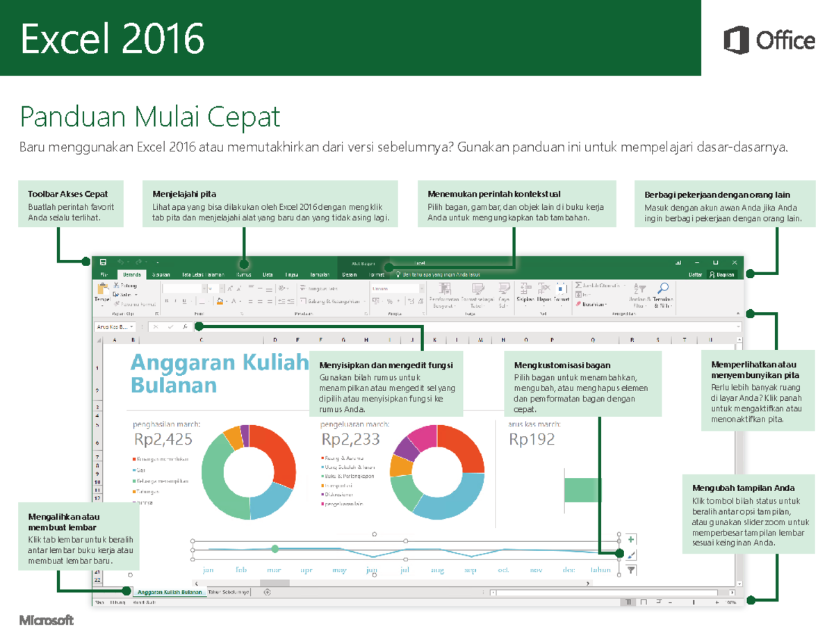Click Temukan & Pilih magnifier icon
Screen dimensions: 834x644
[x=664, y=288]
